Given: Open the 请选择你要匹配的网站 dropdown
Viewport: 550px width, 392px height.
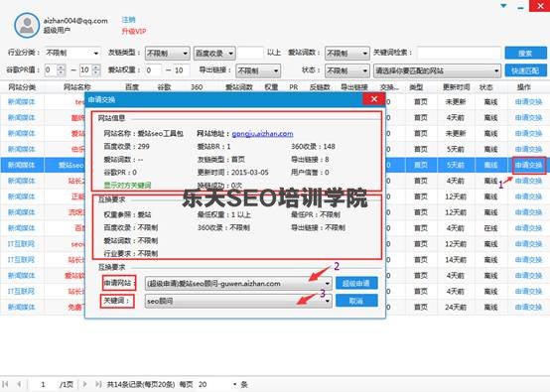Looking at the screenshot, I should click(437, 70).
